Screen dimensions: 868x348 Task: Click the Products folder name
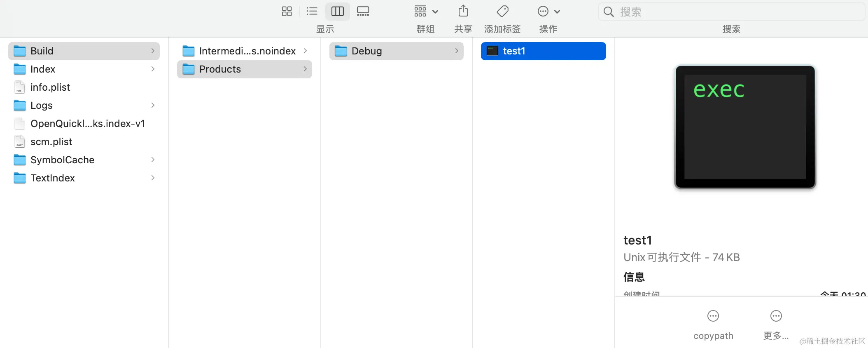pos(220,69)
